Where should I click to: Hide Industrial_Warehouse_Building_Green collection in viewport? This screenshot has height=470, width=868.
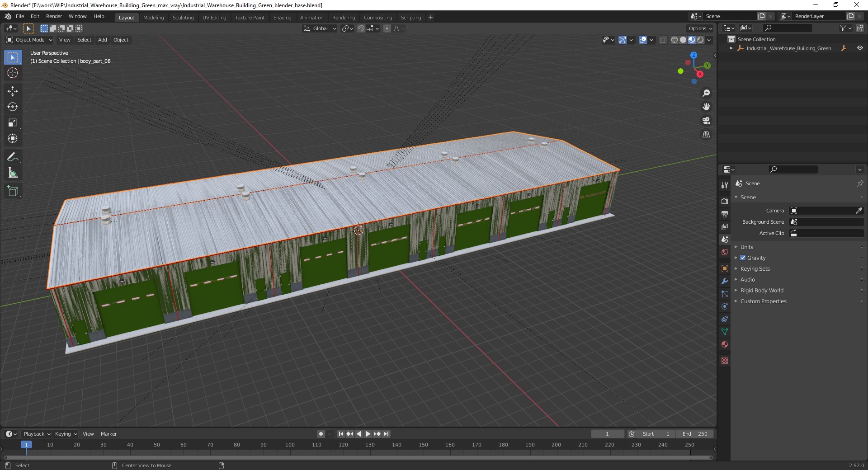(x=860, y=48)
